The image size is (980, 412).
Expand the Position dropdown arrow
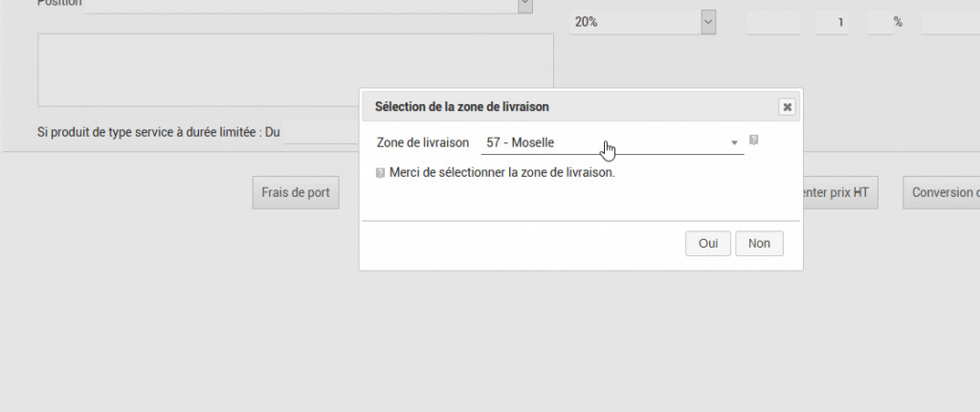click(525, 5)
